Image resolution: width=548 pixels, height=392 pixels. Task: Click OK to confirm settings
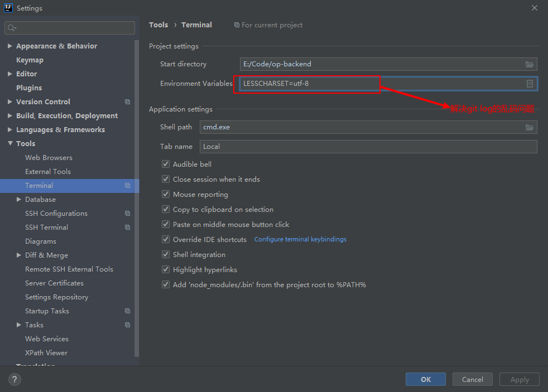(x=425, y=379)
